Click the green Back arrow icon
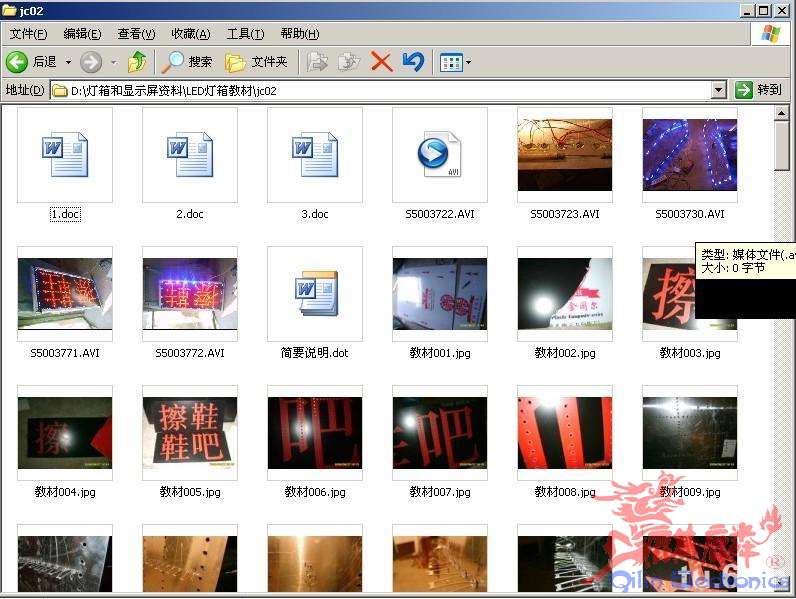Image resolution: width=796 pixels, height=599 pixels. coord(17,62)
